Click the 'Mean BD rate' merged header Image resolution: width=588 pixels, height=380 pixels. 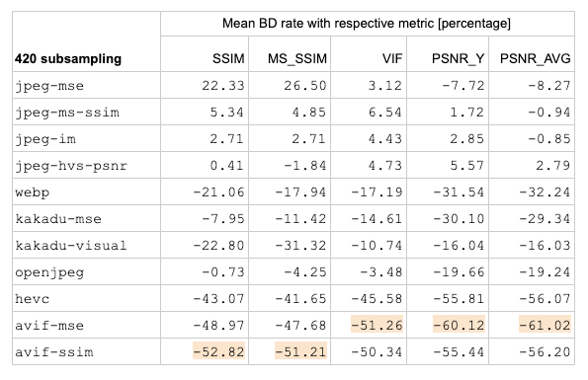point(367,24)
